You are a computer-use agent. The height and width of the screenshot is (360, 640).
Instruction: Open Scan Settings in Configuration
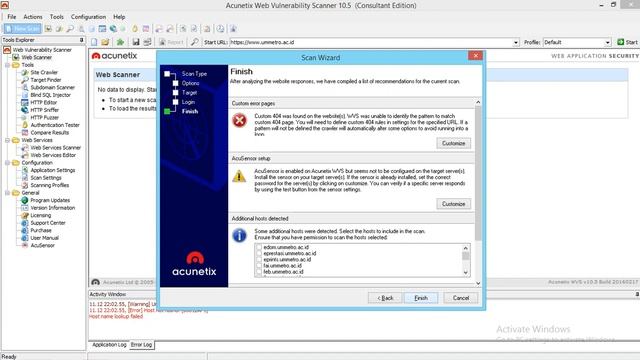pyautogui.click(x=46, y=178)
